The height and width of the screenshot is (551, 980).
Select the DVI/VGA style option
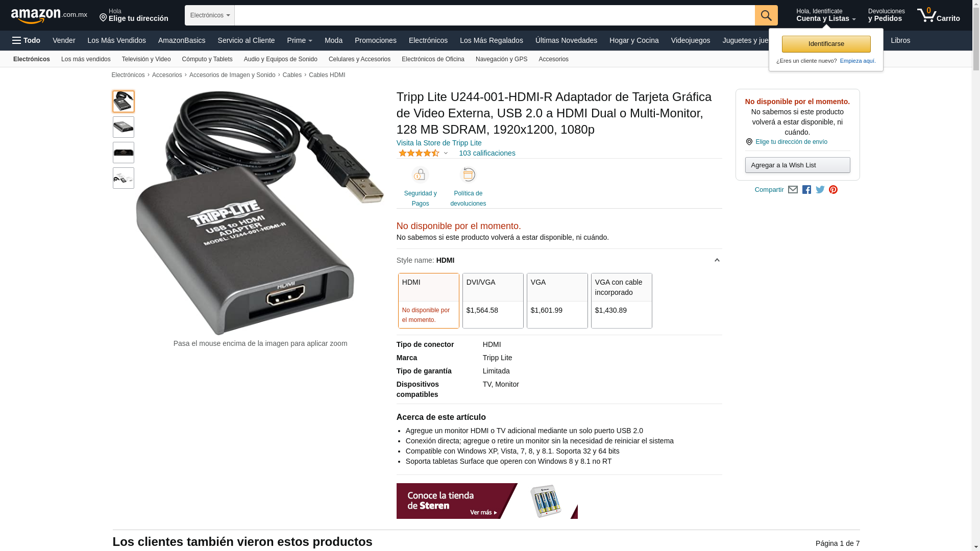click(493, 300)
